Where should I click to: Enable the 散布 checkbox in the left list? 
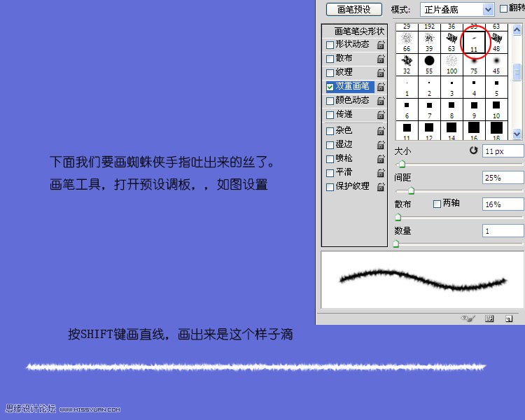click(x=330, y=59)
